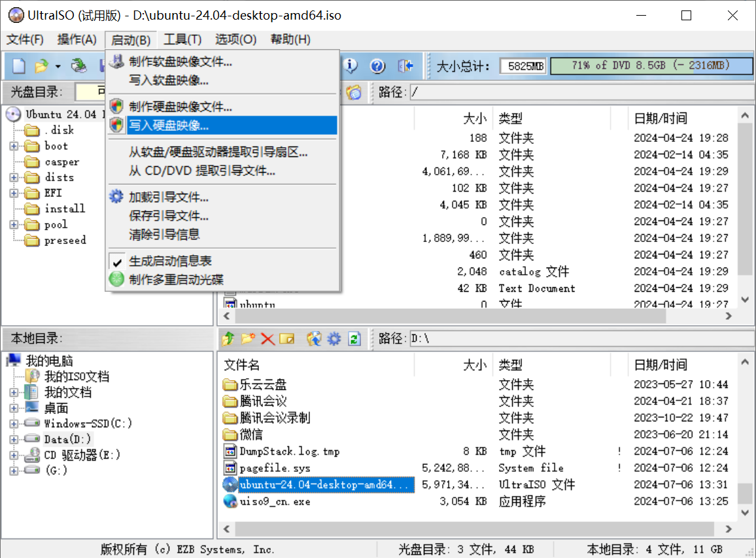Click the green disc icon of 制作多重启动光碟
The width and height of the screenshot is (756, 558).
pyautogui.click(x=116, y=279)
